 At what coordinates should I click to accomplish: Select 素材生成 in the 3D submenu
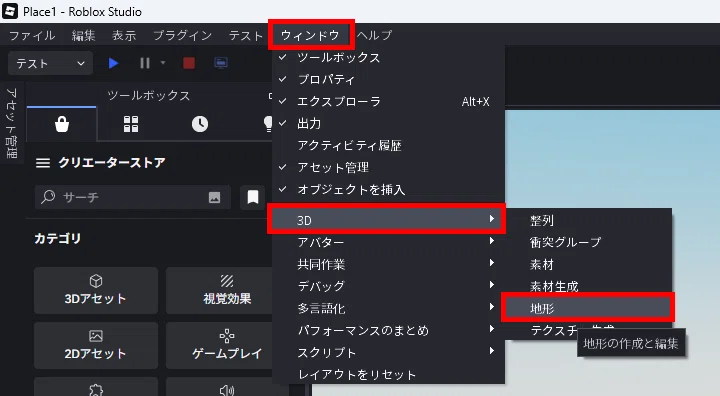[x=589, y=286]
